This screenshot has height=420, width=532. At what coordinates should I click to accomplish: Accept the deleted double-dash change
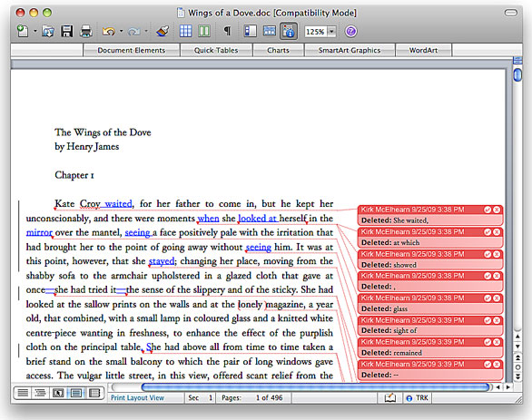[x=488, y=365]
